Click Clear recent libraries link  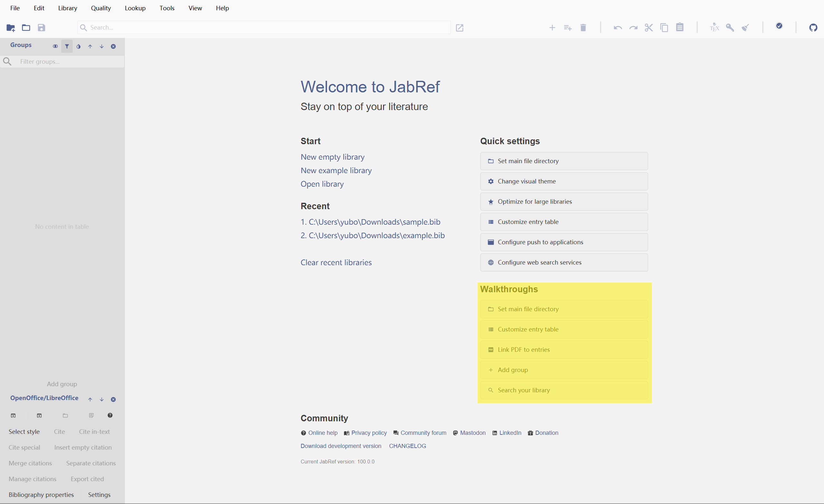[336, 263]
